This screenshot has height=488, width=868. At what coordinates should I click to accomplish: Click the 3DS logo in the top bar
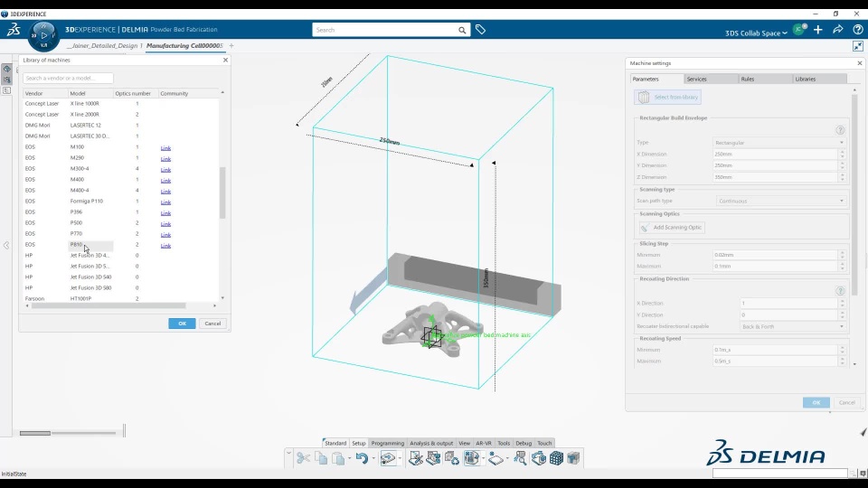tap(14, 29)
